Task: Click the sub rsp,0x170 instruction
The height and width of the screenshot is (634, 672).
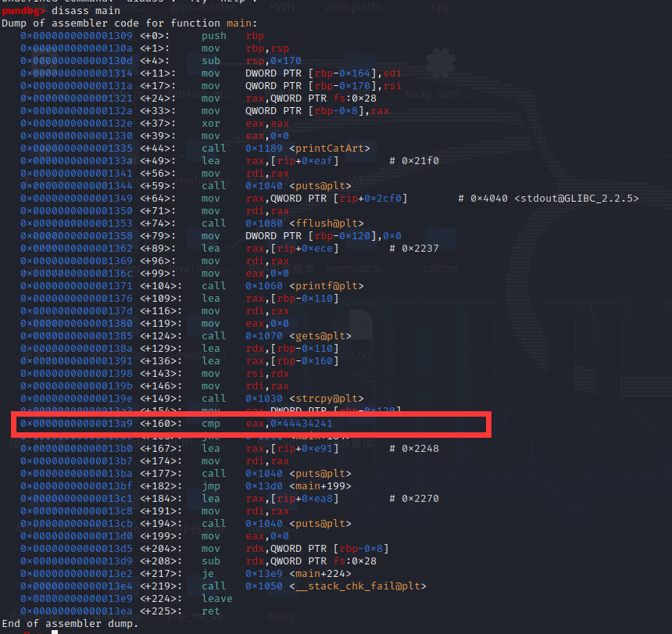Action: click(251, 60)
